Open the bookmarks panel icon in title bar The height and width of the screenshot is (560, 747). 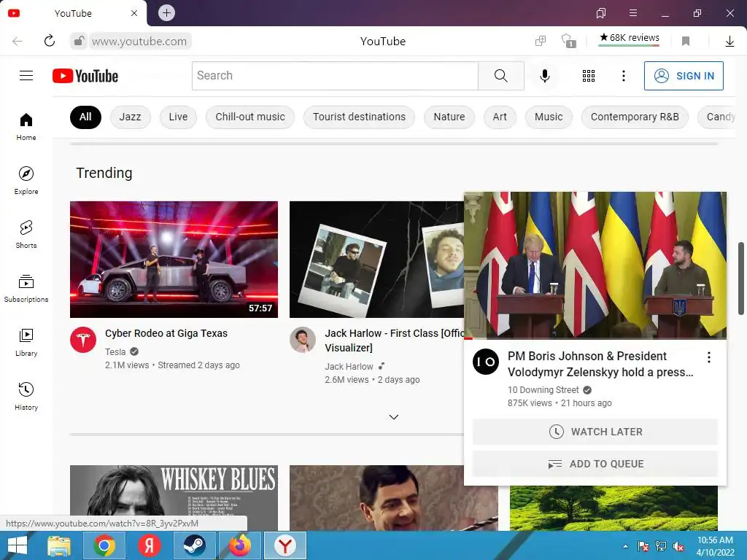[x=601, y=13]
